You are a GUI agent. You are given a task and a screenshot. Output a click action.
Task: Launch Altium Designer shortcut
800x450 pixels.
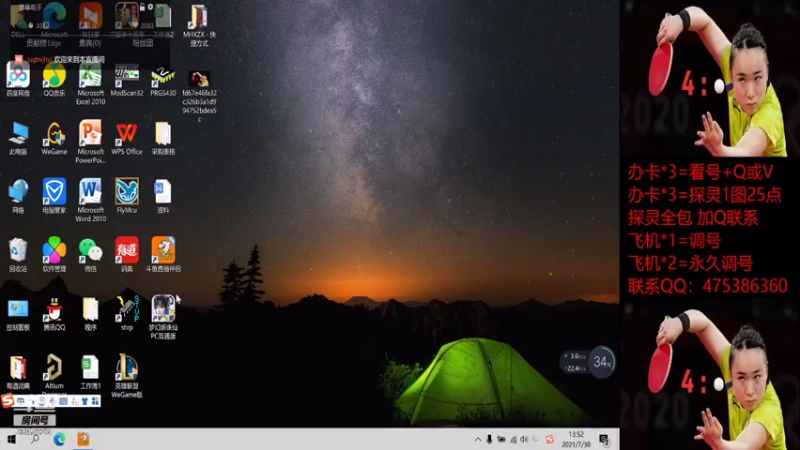point(54,374)
